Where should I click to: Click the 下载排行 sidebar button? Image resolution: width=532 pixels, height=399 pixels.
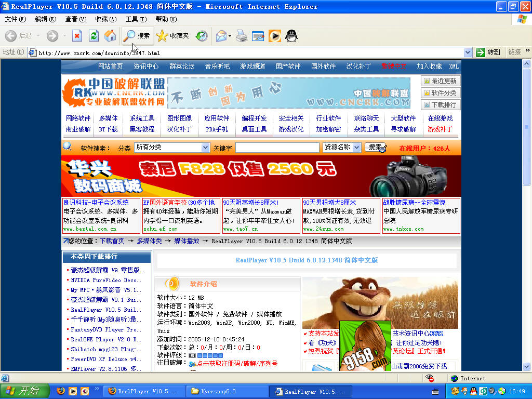point(441,104)
